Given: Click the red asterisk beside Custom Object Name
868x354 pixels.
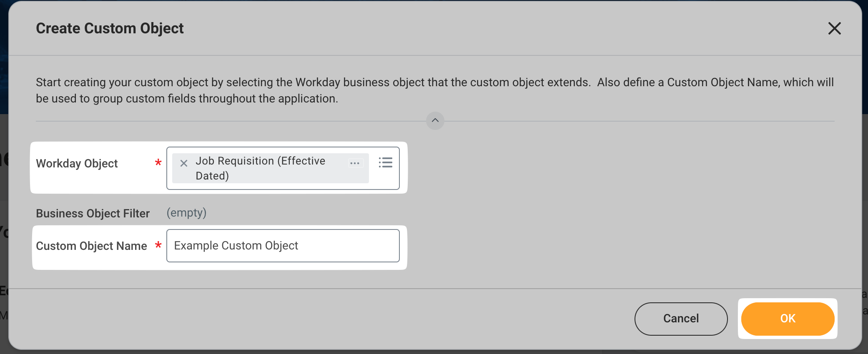Looking at the screenshot, I should click(158, 245).
